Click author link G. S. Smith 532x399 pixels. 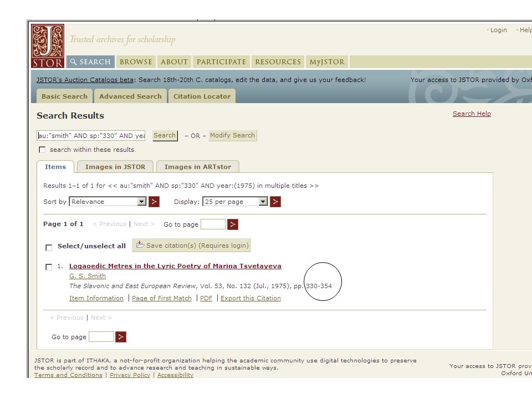[x=88, y=276]
